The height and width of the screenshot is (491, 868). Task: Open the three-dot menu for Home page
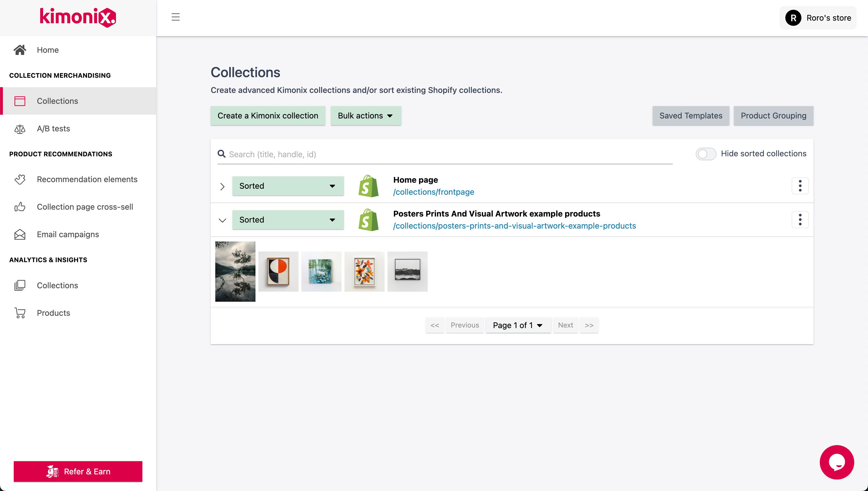click(800, 186)
